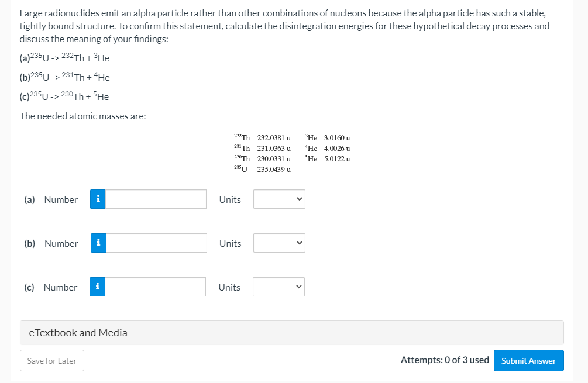Click the info icon for part (b)
588x383 pixels.
pyautogui.click(x=98, y=243)
